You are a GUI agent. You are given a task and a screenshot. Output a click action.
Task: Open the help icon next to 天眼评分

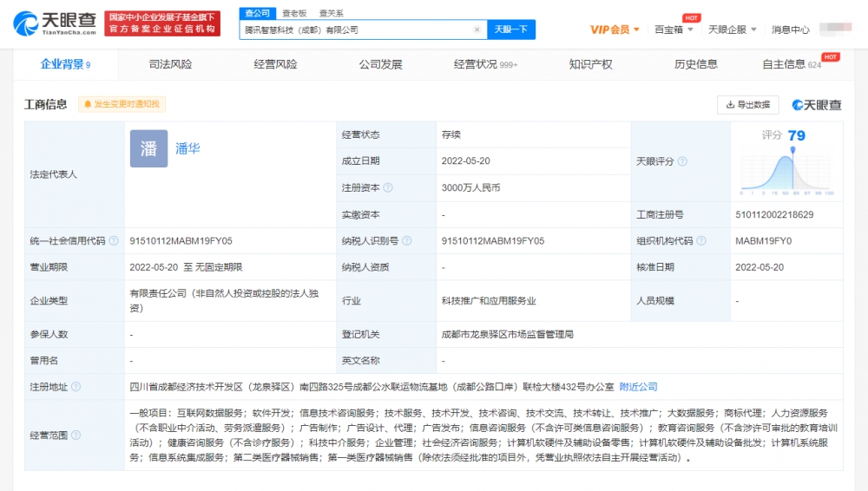pos(682,161)
